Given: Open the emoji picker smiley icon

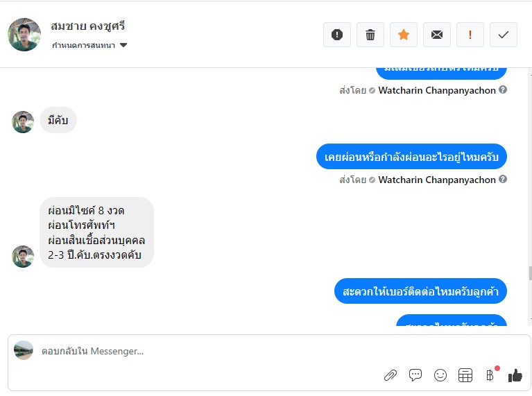Looking at the screenshot, I should pyautogui.click(x=440, y=375).
